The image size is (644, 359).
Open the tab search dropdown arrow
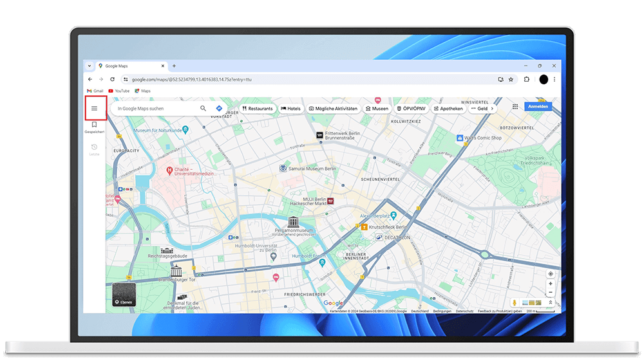pos(89,66)
